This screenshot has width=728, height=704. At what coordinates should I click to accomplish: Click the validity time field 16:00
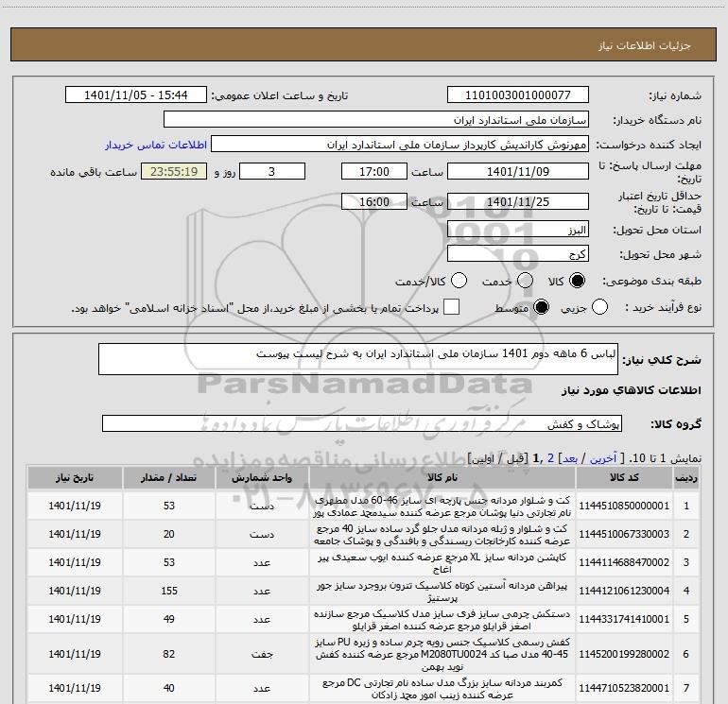(374, 201)
